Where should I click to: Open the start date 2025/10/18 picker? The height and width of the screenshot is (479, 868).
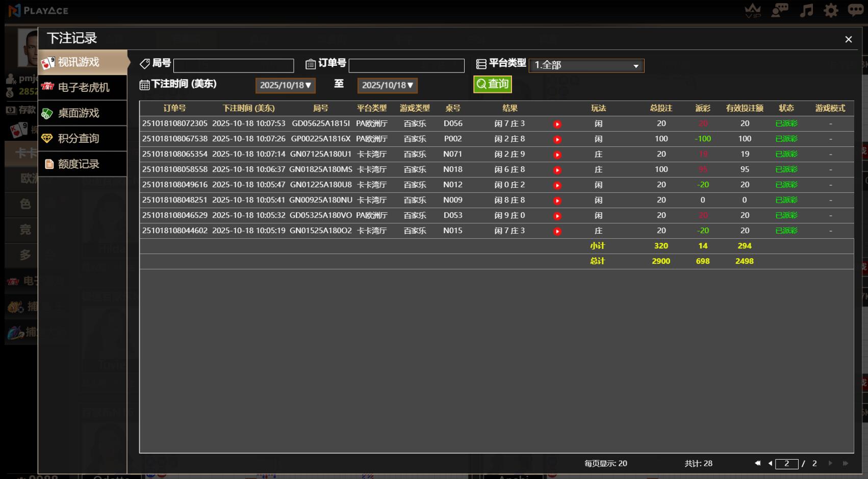[x=285, y=85]
